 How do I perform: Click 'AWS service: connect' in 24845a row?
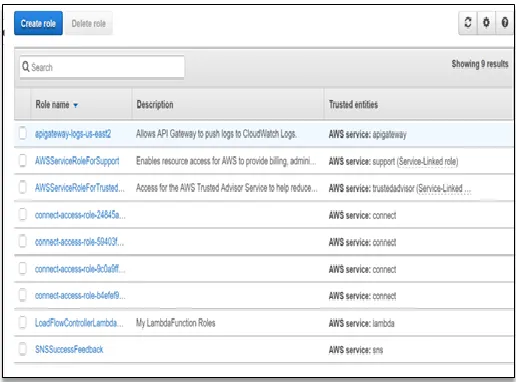point(362,216)
